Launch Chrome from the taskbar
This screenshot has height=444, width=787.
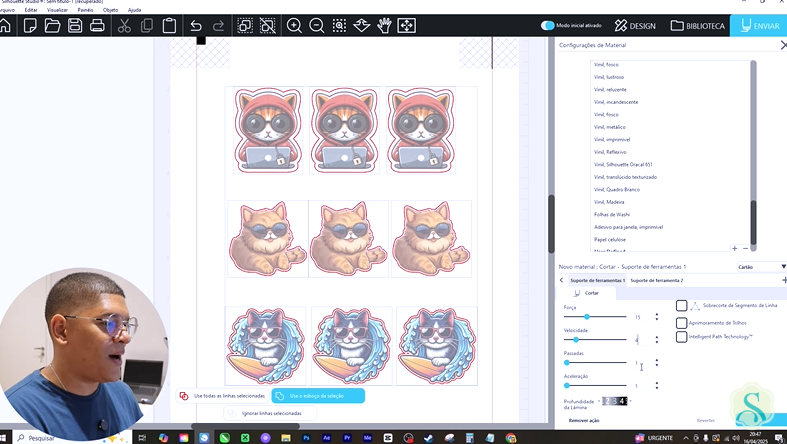tap(510, 438)
